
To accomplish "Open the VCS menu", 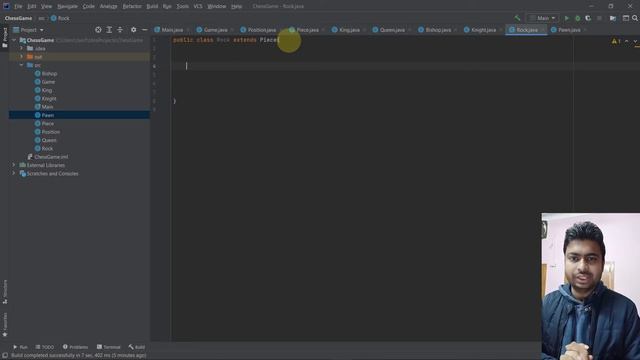I will click(x=198, y=6).
